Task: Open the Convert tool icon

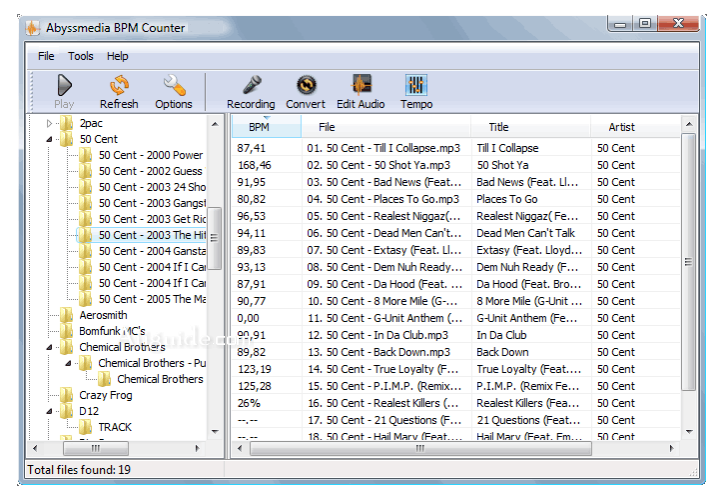Action: (306, 86)
